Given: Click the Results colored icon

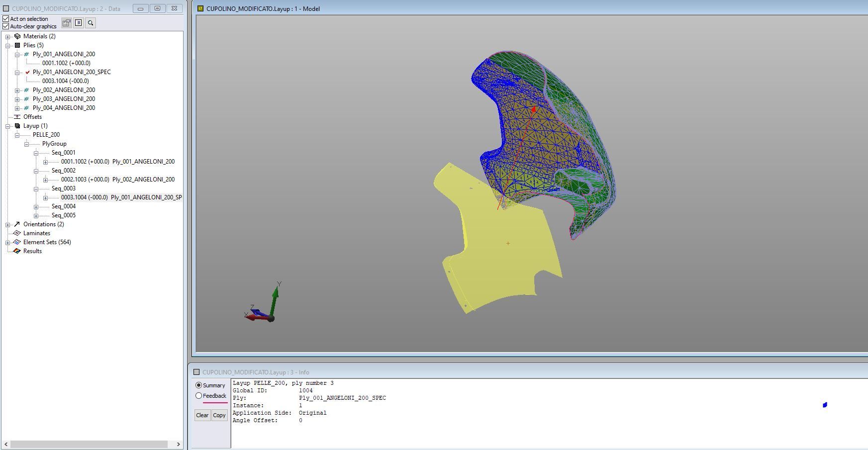Looking at the screenshot, I should click(17, 251).
